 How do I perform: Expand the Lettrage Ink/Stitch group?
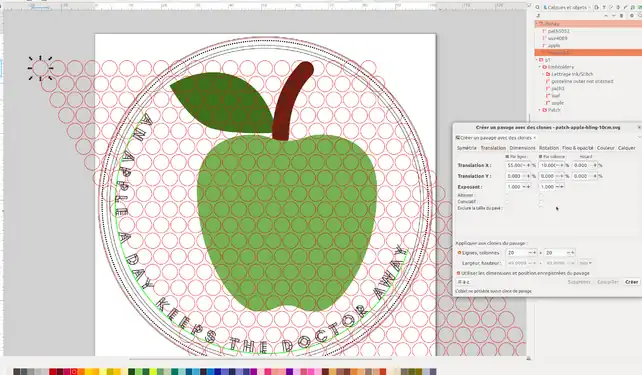(x=543, y=74)
